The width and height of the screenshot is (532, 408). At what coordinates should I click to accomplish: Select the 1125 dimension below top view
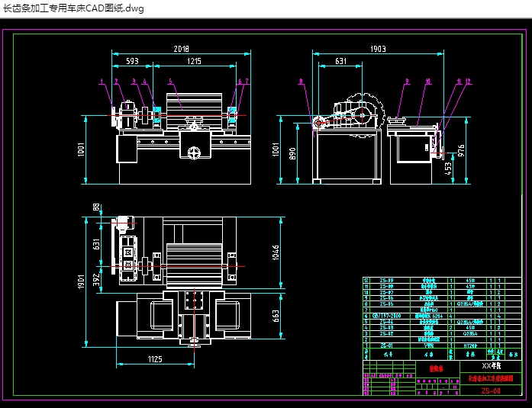pos(155,359)
